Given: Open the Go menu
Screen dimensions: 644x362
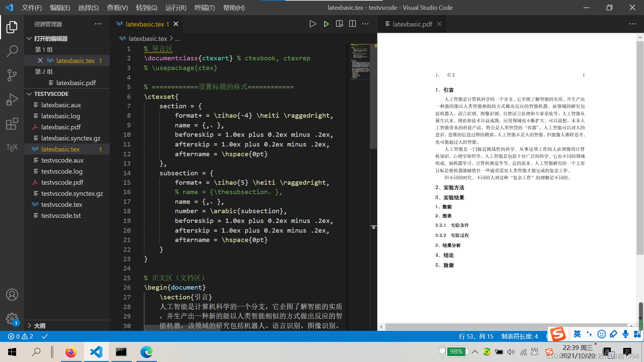Looking at the screenshot, I should point(147,7).
